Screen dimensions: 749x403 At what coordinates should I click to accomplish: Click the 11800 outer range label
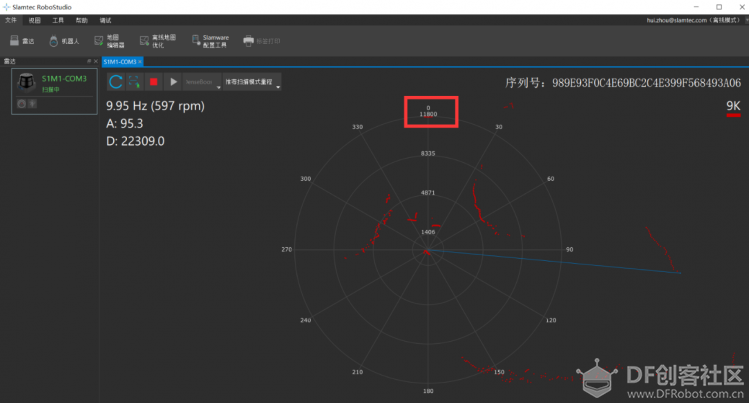(x=428, y=114)
